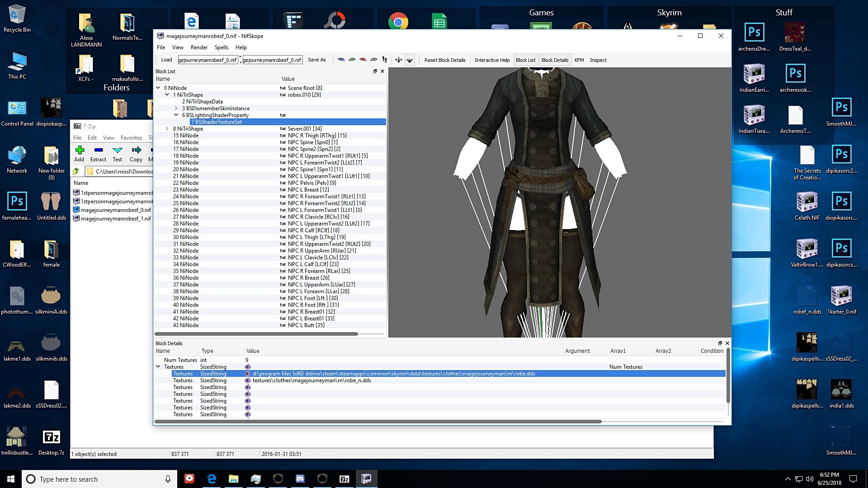Select the grey eye User view icon

coord(374,60)
